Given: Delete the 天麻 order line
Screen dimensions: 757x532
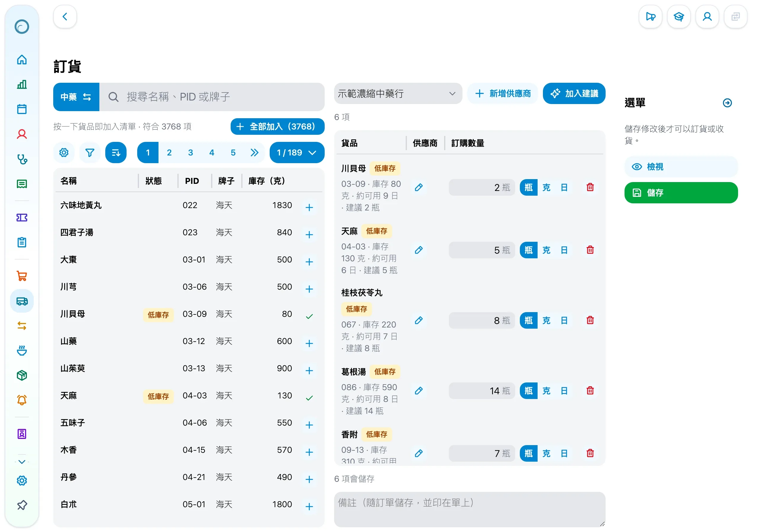Looking at the screenshot, I should pyautogui.click(x=590, y=250).
